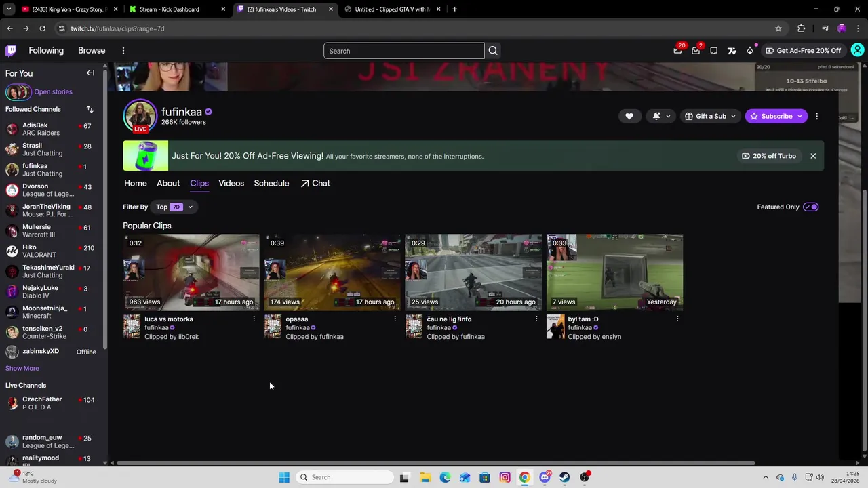868x488 pixels.
Task: Click the 20% off Turbo button
Action: click(x=769, y=156)
